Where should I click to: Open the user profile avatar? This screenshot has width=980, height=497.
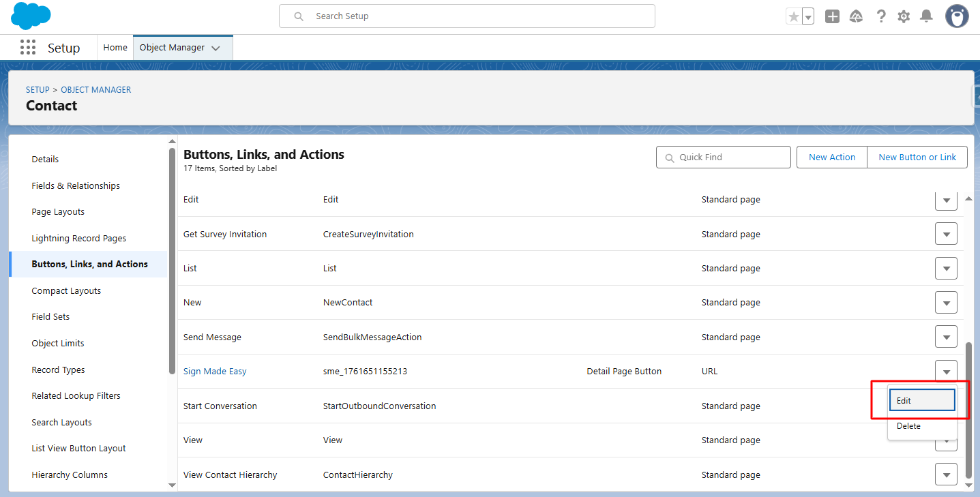[x=957, y=16]
